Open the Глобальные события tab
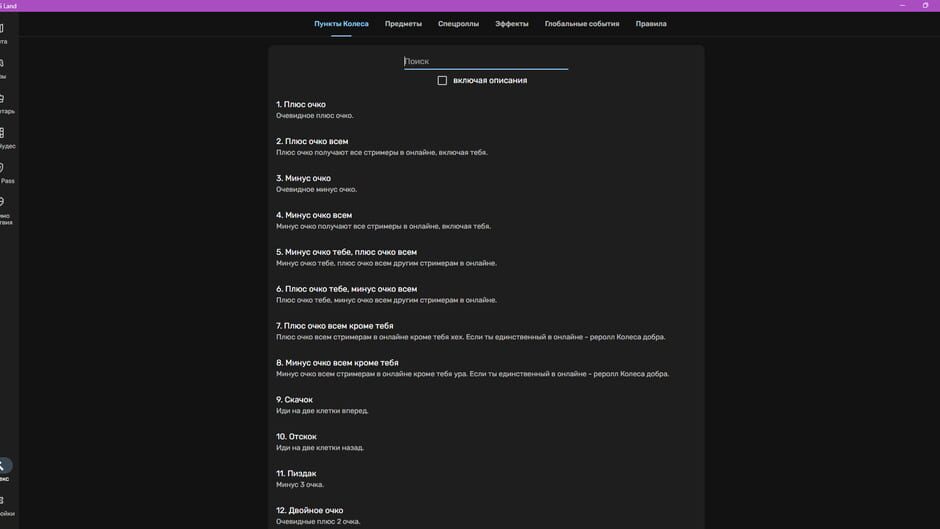Viewport: 940px width, 529px height. [x=582, y=24]
